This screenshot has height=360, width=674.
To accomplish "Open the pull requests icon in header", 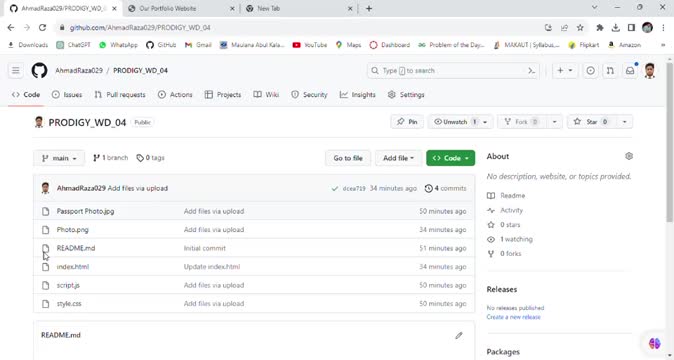I will click(x=610, y=70).
